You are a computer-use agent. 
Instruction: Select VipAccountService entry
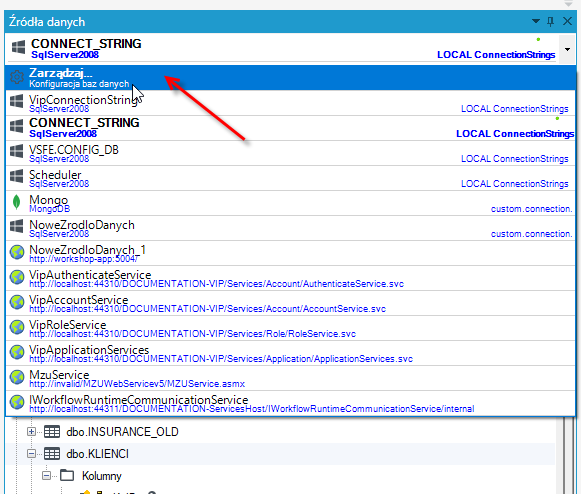290,303
